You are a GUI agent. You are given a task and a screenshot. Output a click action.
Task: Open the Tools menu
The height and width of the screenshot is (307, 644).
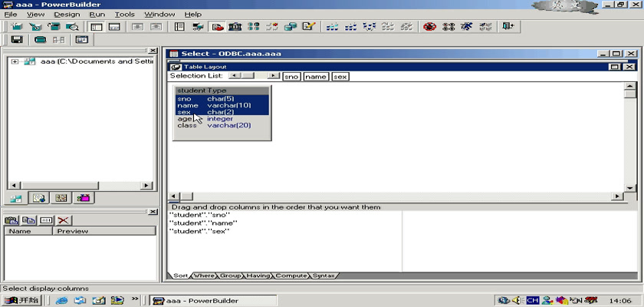coord(124,15)
